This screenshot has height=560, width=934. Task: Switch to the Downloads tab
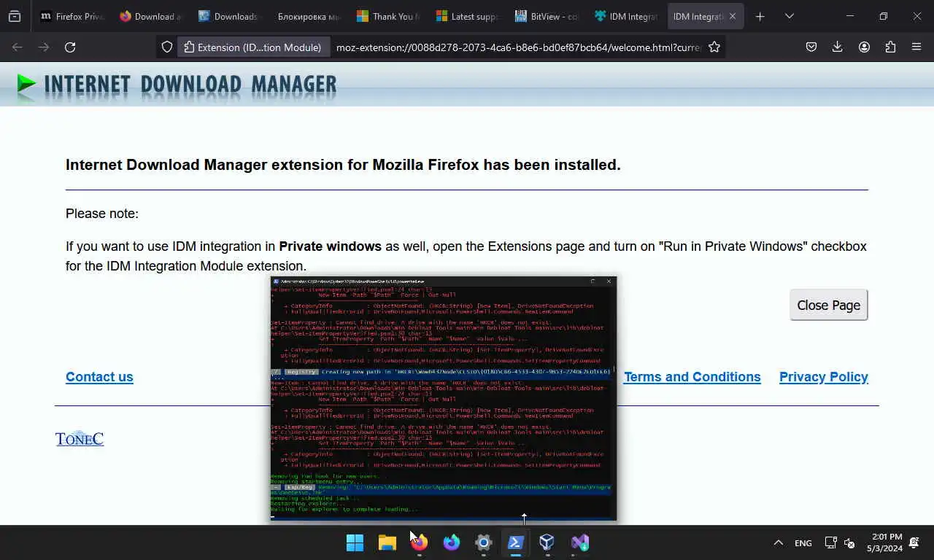coord(231,16)
